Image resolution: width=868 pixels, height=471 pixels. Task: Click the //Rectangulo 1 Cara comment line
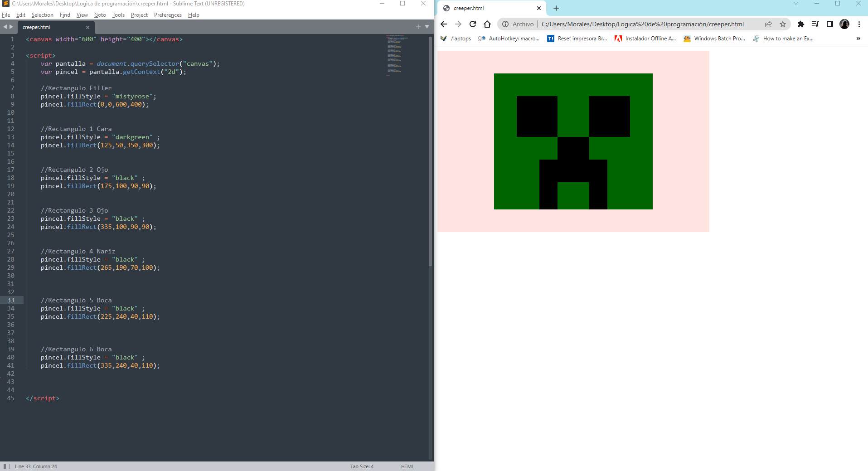[x=76, y=129]
